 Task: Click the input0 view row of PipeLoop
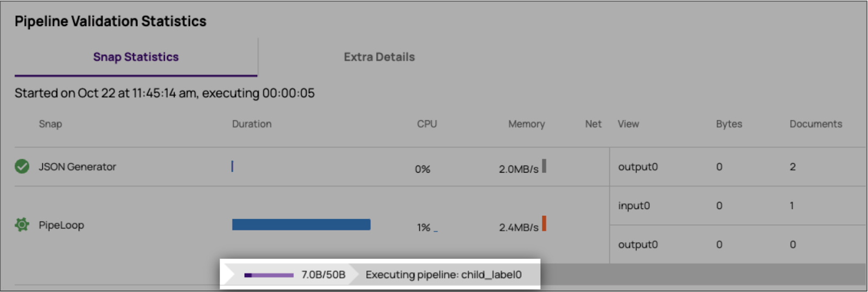[x=634, y=206]
